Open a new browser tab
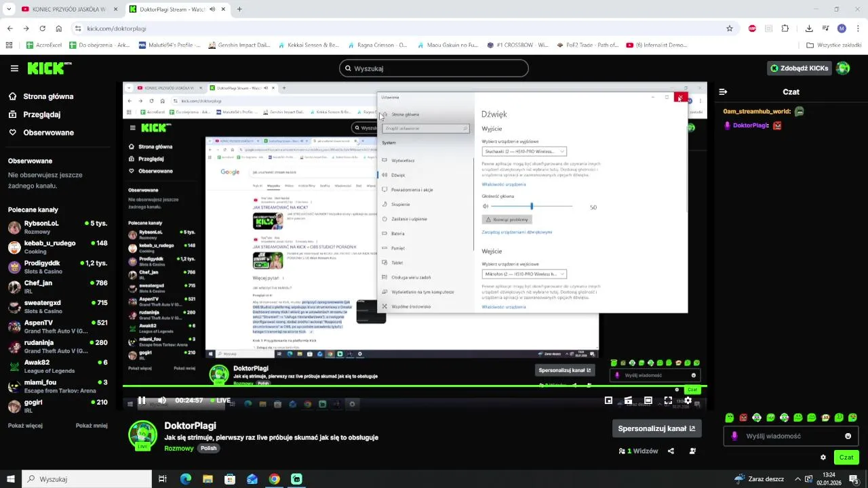The width and height of the screenshot is (868, 488). pyautogui.click(x=239, y=9)
